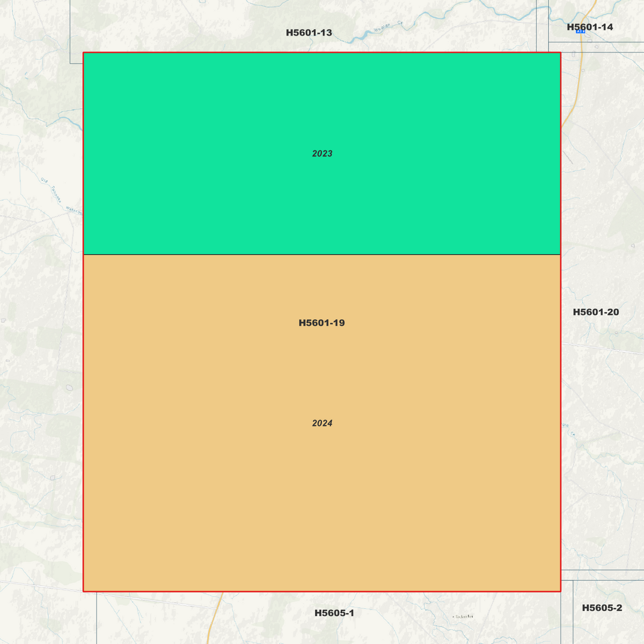This screenshot has width=644, height=644.
Task: Click the H5601-19 map sheet label
Action: [321, 323]
